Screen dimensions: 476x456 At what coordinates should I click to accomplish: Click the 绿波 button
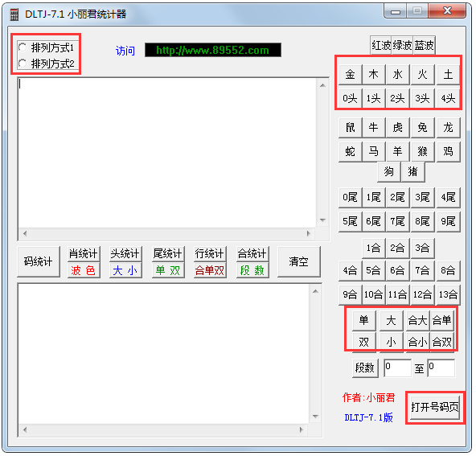[402, 46]
